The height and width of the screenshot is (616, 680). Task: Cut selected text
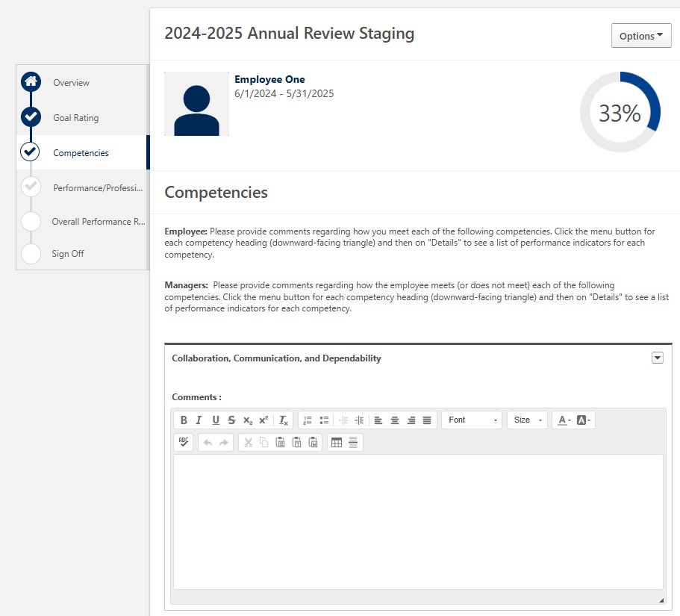pos(248,443)
